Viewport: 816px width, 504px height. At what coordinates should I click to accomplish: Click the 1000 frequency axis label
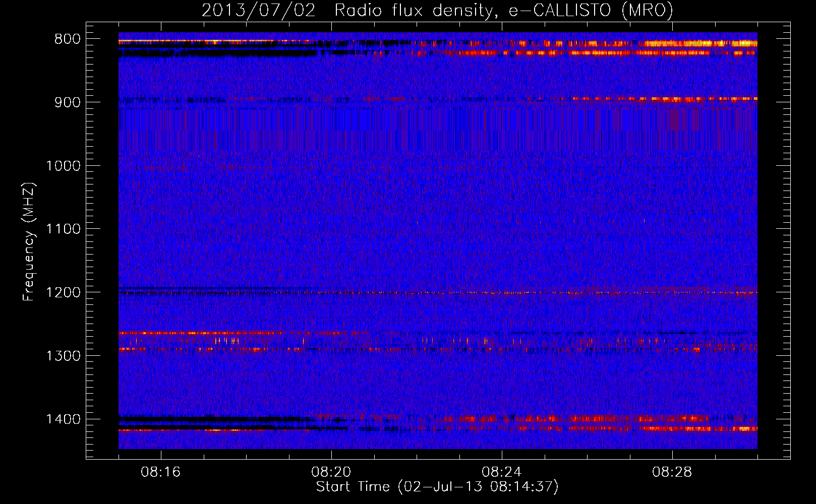point(63,166)
